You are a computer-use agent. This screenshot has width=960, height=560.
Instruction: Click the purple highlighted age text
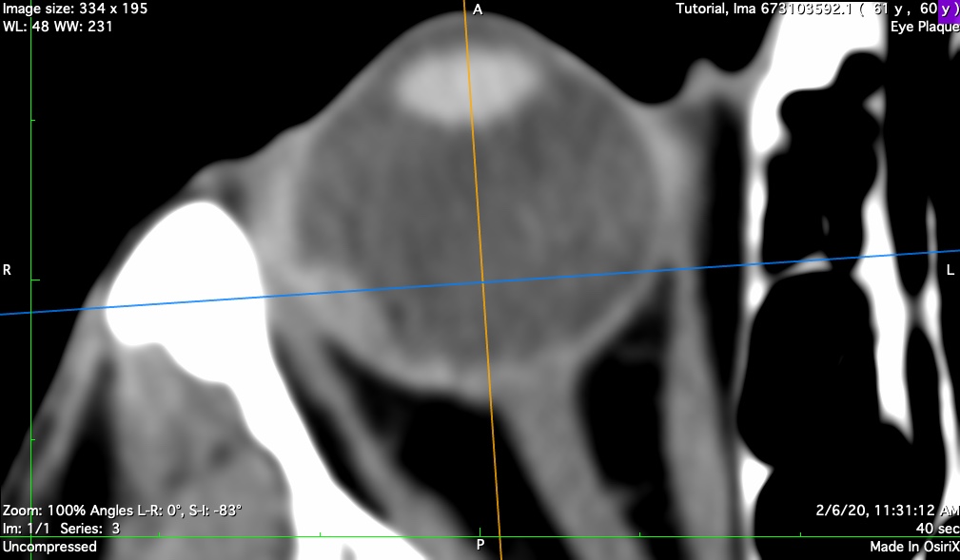pos(948,9)
